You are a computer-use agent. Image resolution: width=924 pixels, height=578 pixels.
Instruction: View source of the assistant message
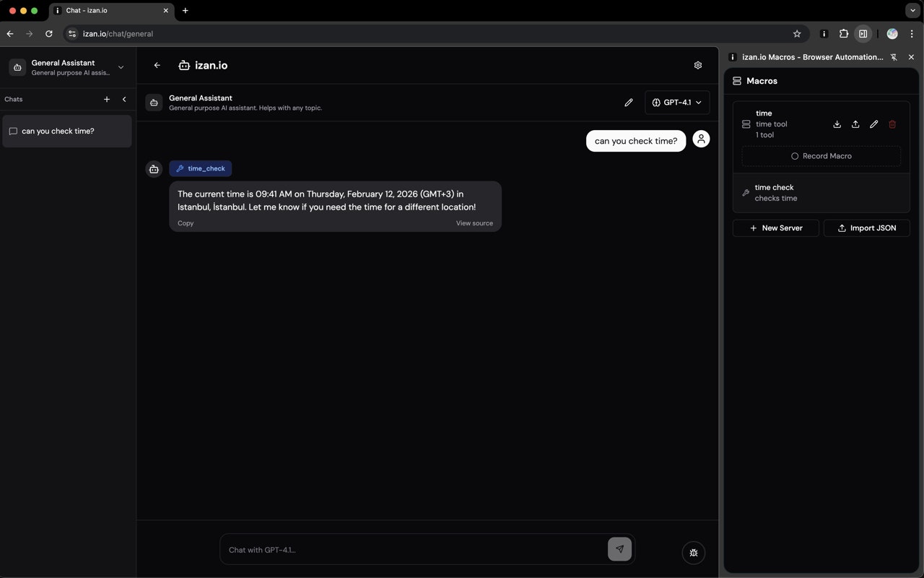[474, 223]
